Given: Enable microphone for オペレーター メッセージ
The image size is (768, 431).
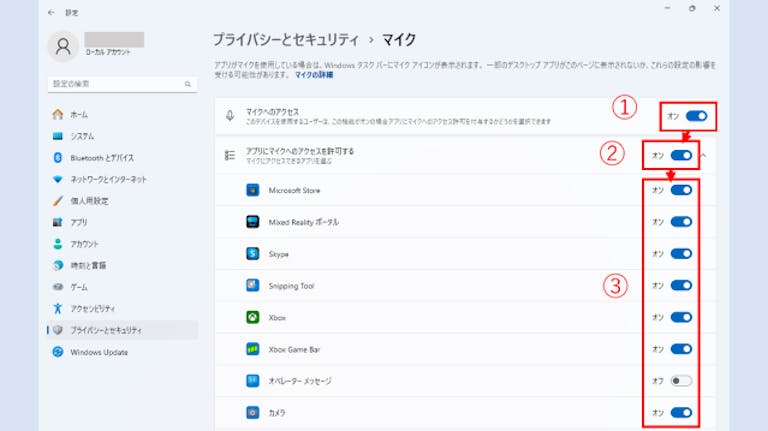Looking at the screenshot, I should click(x=681, y=381).
